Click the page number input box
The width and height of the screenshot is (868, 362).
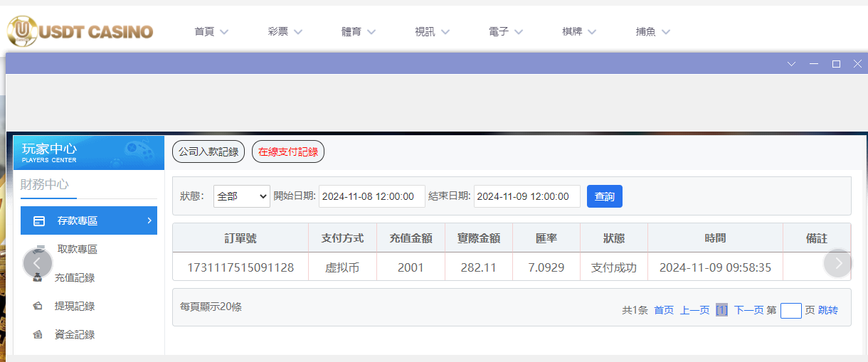click(790, 311)
